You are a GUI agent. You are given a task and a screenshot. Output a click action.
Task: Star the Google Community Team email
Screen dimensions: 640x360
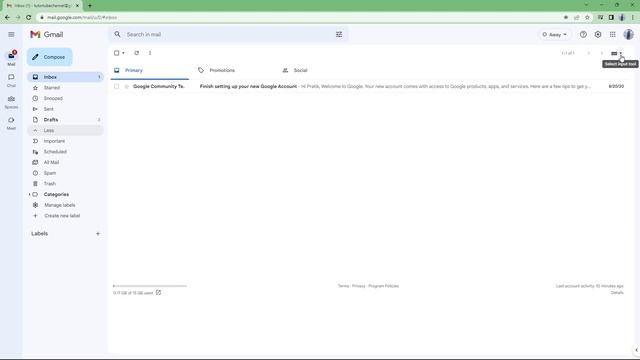tap(127, 87)
